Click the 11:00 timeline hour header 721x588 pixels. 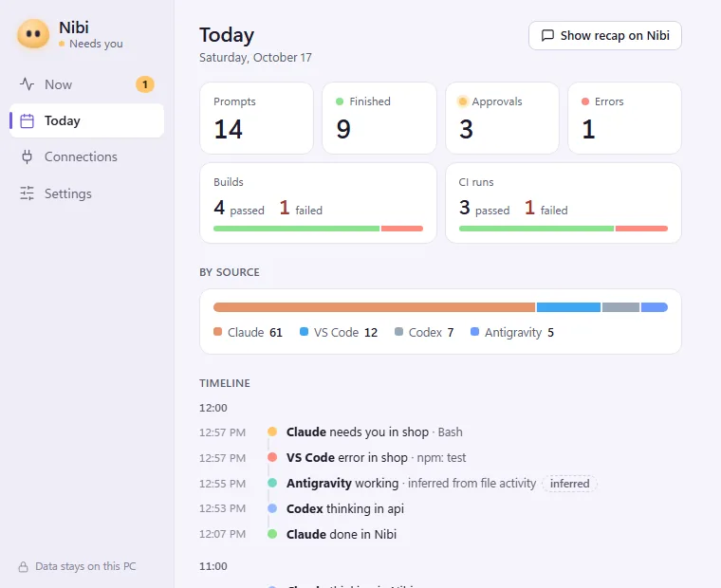[213, 566]
